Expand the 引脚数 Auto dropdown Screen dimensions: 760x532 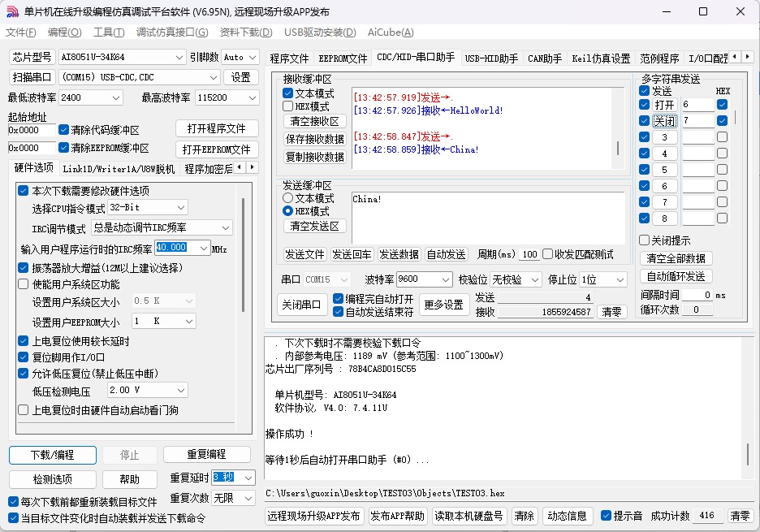pyautogui.click(x=253, y=57)
